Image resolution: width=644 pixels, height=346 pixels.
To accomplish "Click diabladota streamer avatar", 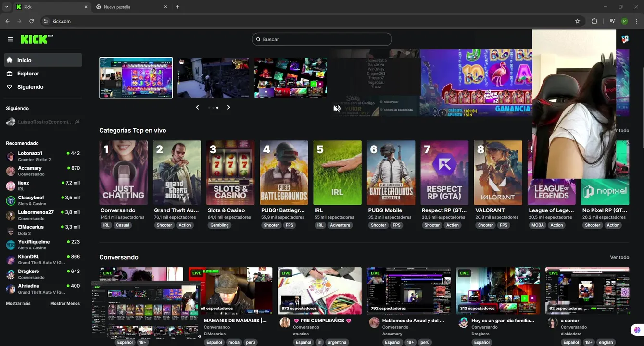I will [x=553, y=322].
